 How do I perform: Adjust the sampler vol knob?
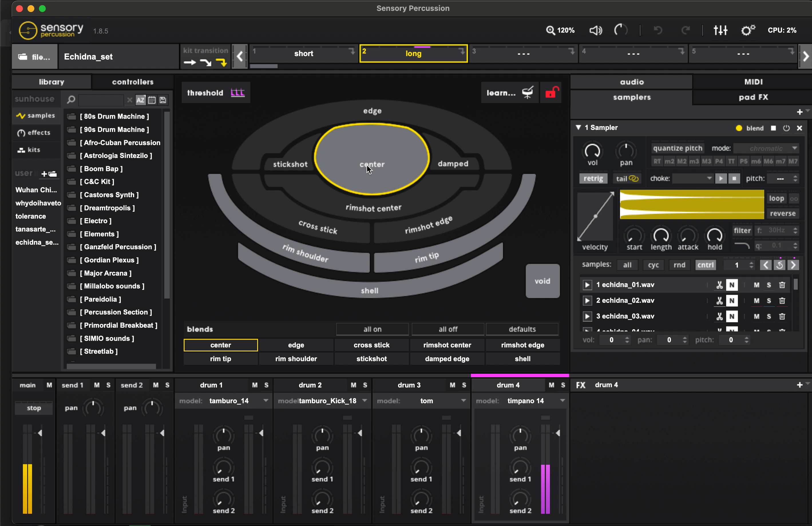(x=592, y=151)
